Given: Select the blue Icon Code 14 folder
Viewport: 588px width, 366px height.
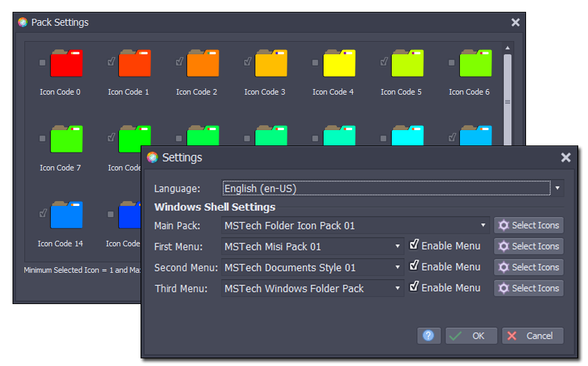Looking at the screenshot, I should tap(66, 215).
